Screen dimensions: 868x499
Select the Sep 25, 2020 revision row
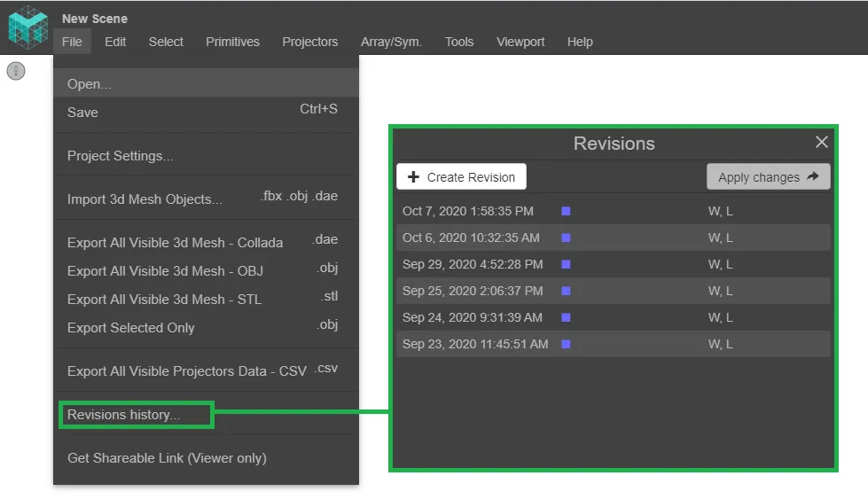[613, 291]
